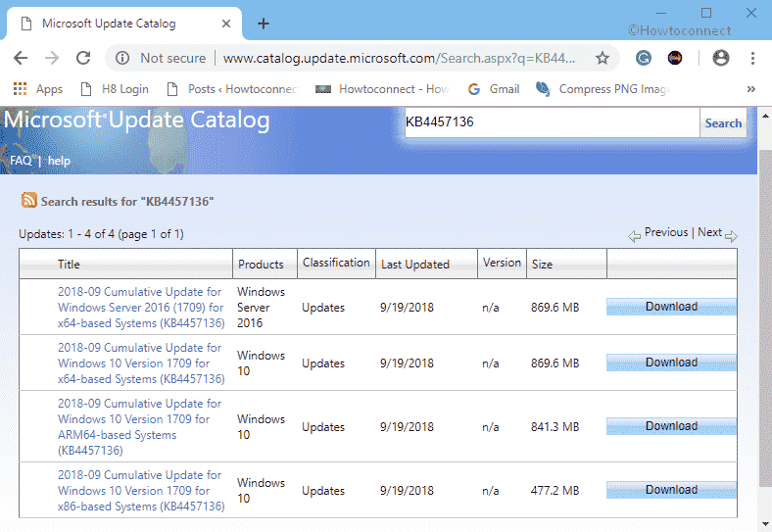The height and width of the screenshot is (532, 772).
Task: Open the Apps grid shortcut
Action: (38, 89)
